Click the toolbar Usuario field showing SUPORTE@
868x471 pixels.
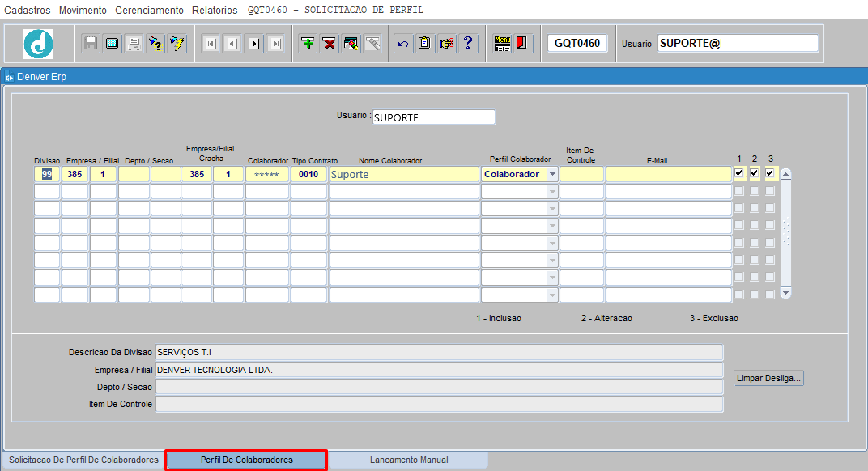[x=738, y=43]
